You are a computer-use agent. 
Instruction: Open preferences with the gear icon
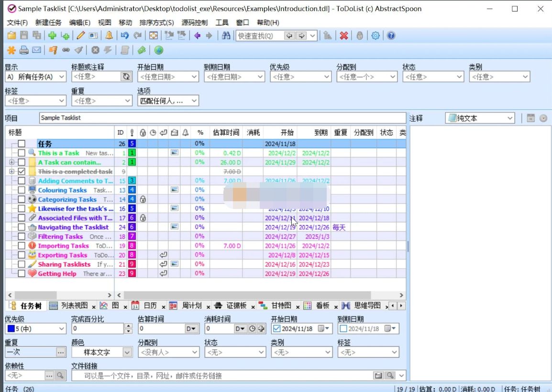point(375,35)
